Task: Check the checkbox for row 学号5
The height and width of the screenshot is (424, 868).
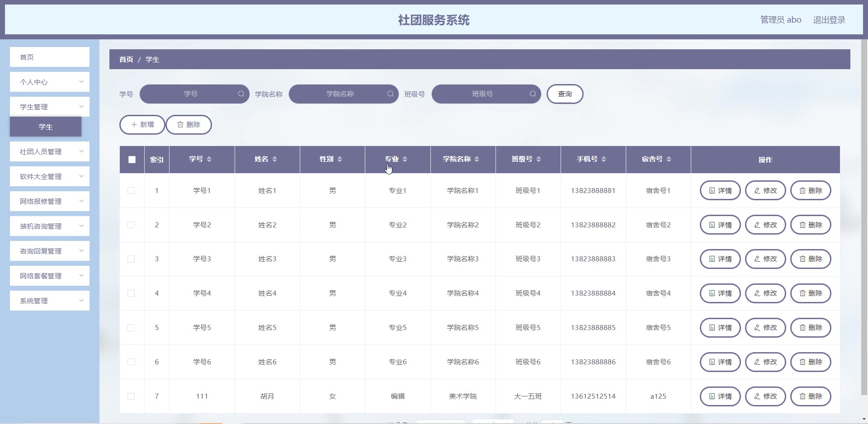Action: 131,328
